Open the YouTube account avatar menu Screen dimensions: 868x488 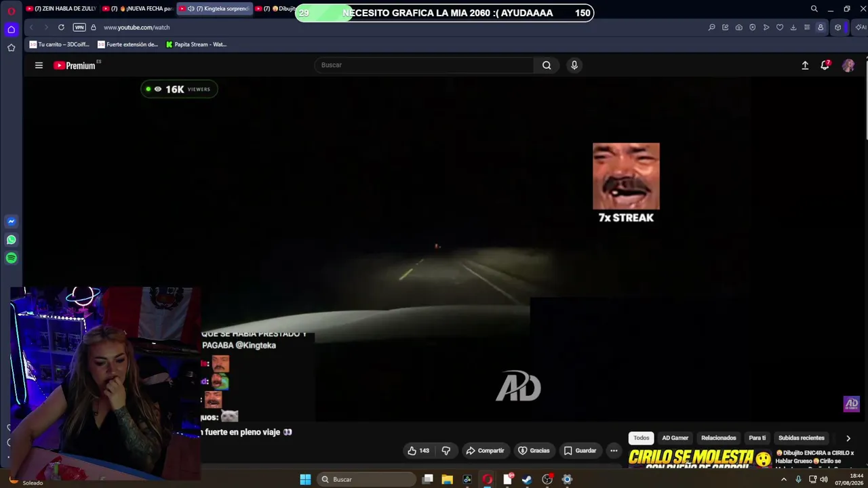[848, 65]
